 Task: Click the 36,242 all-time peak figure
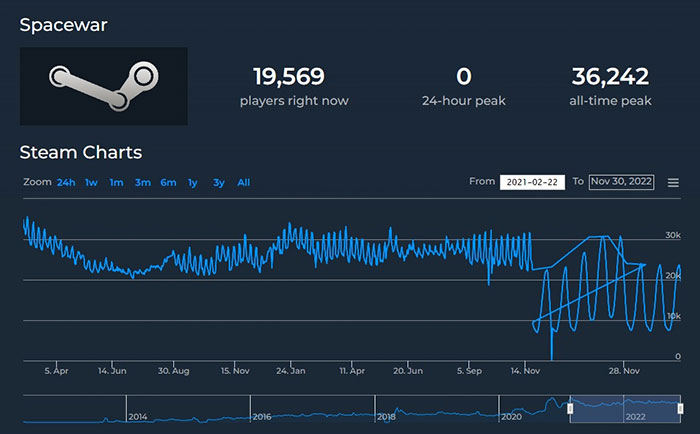610,76
